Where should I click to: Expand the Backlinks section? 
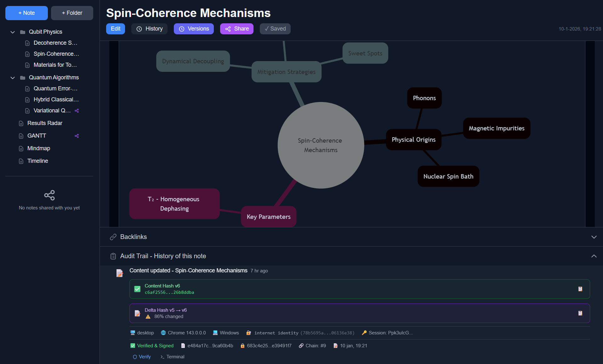coord(594,237)
